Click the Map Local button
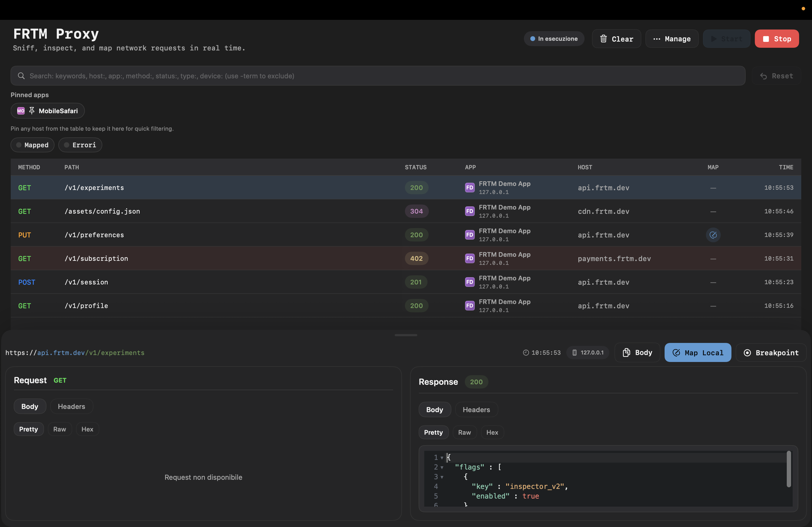 click(x=697, y=353)
